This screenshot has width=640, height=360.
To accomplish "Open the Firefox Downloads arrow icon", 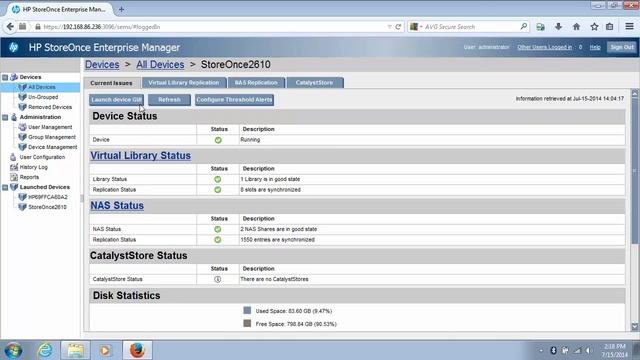I will 558,27.
